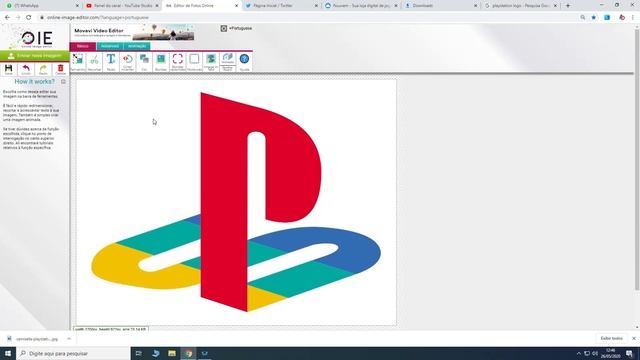The height and width of the screenshot is (360, 640).
Task: Undo last edit with red arrow
Action: [26, 69]
